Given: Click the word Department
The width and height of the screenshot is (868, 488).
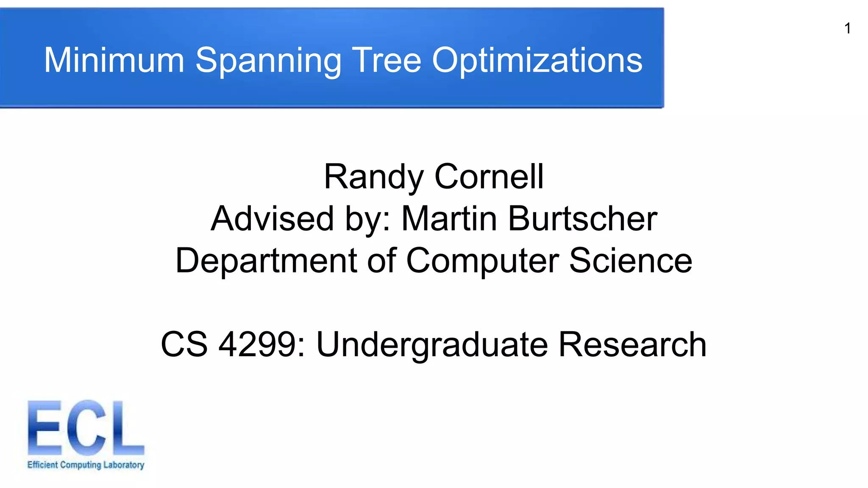Looking at the screenshot, I should click(266, 261).
